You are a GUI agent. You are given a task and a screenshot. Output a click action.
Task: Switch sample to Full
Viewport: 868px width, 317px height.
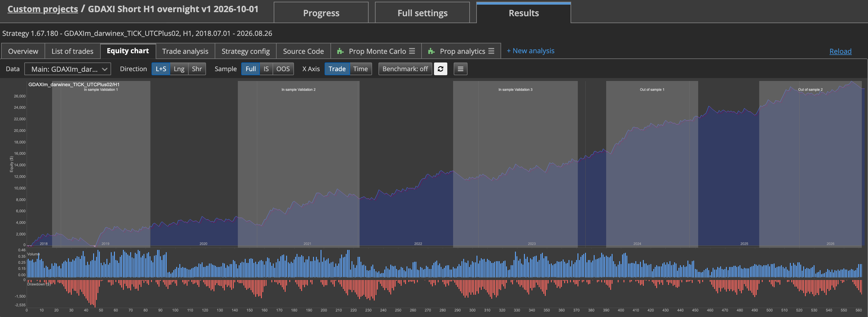pos(250,69)
